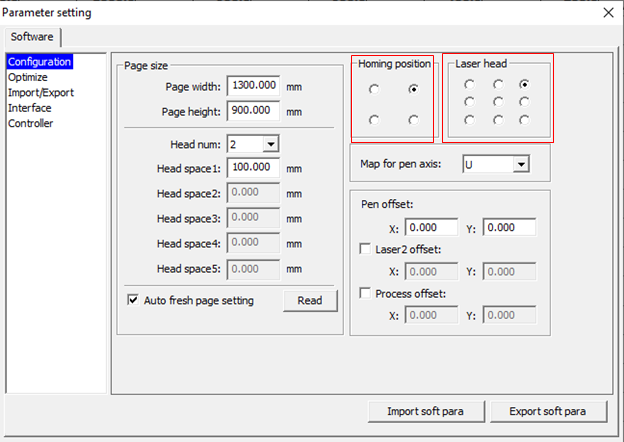624x442 pixels.
Task: Click the Read button
Action: coord(310,300)
